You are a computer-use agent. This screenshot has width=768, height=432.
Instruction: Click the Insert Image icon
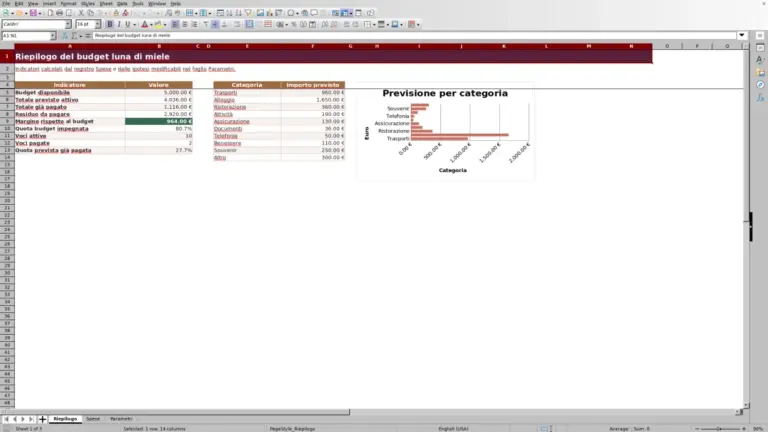point(260,13)
